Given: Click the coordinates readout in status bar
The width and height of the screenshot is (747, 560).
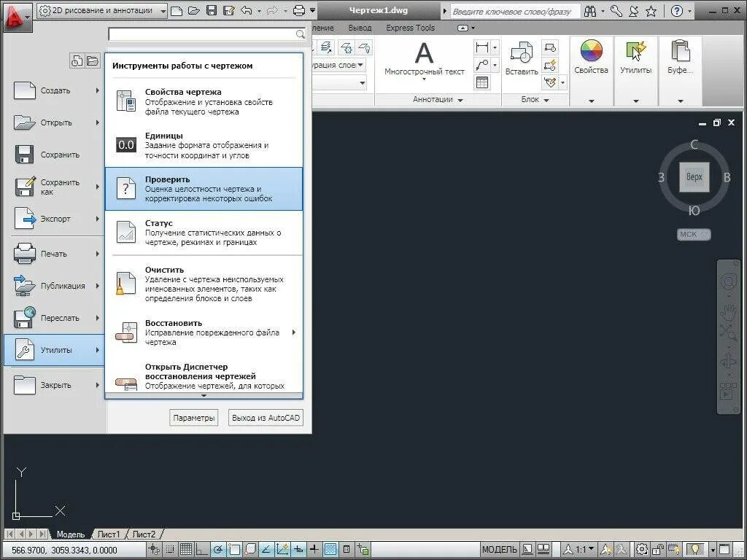Looking at the screenshot, I should pos(65,550).
